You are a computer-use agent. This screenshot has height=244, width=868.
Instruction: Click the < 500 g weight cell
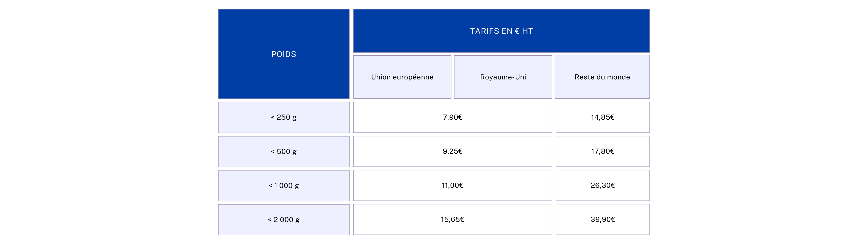tap(283, 151)
